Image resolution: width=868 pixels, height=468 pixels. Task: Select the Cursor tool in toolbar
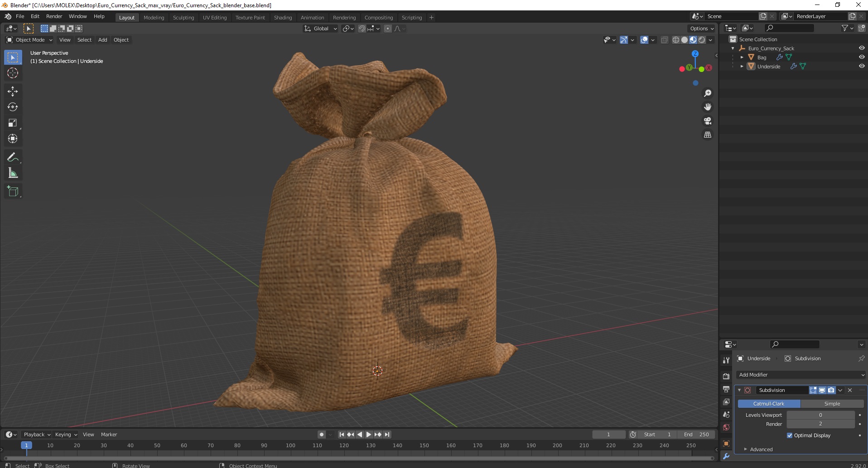pos(13,73)
